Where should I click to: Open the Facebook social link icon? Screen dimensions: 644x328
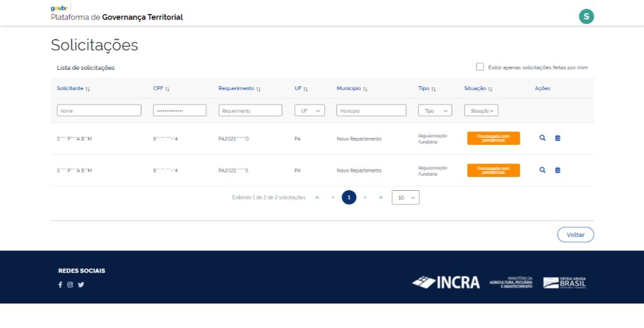pyautogui.click(x=60, y=285)
